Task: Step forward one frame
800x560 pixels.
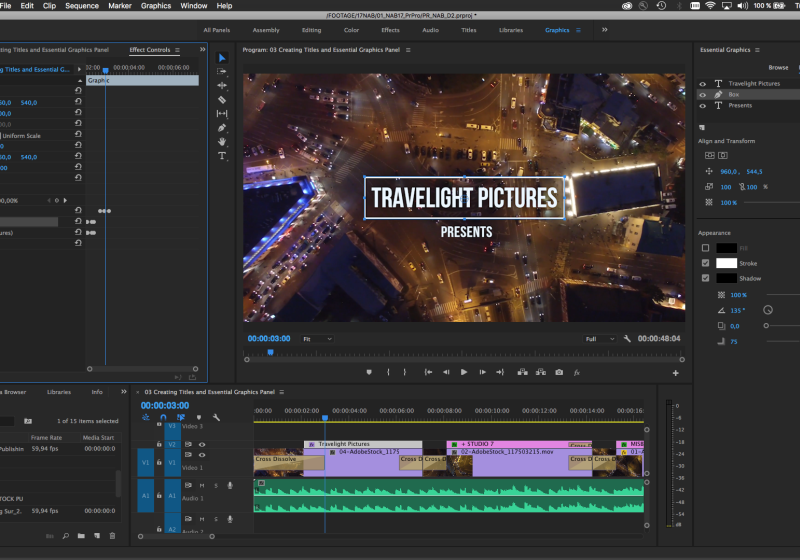Action: pyautogui.click(x=482, y=372)
